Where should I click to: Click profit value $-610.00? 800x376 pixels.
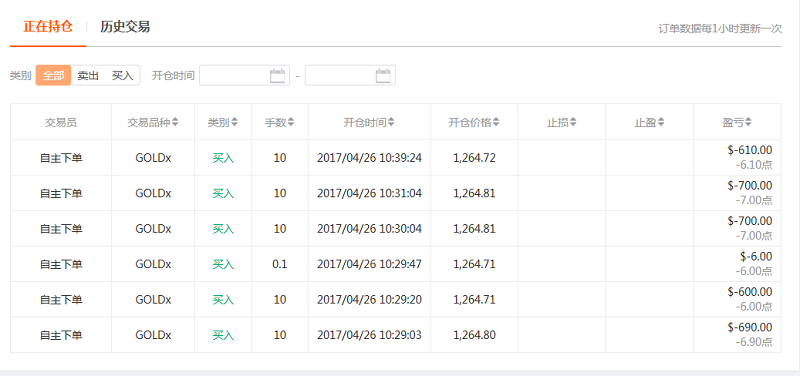click(x=750, y=150)
